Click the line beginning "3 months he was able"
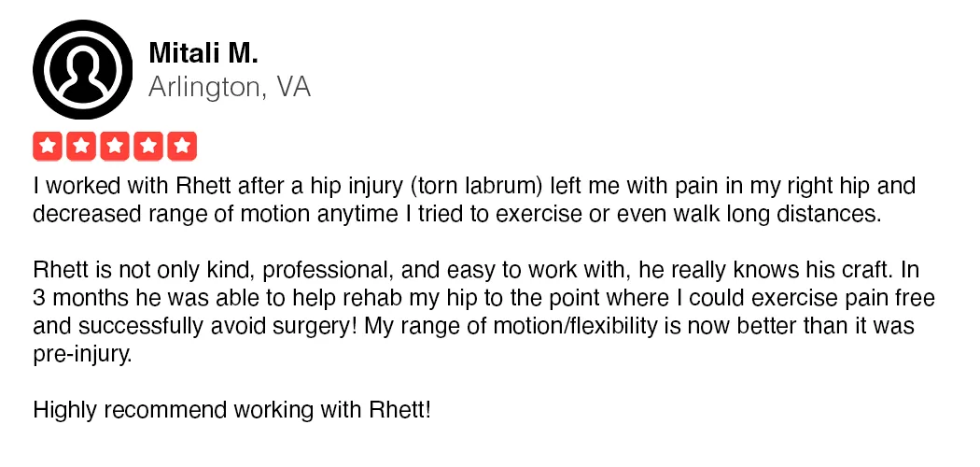Viewport: 980px width, 467px height. (483, 298)
